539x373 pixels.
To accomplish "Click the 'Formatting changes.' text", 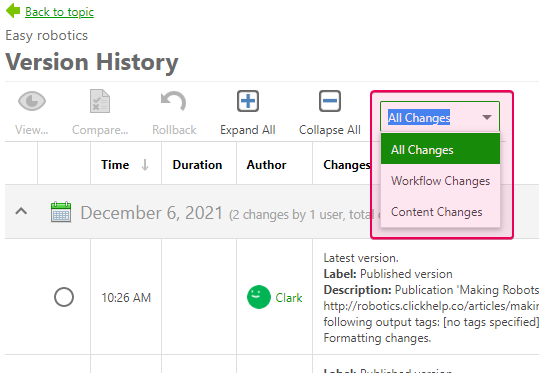I will pos(377,338).
